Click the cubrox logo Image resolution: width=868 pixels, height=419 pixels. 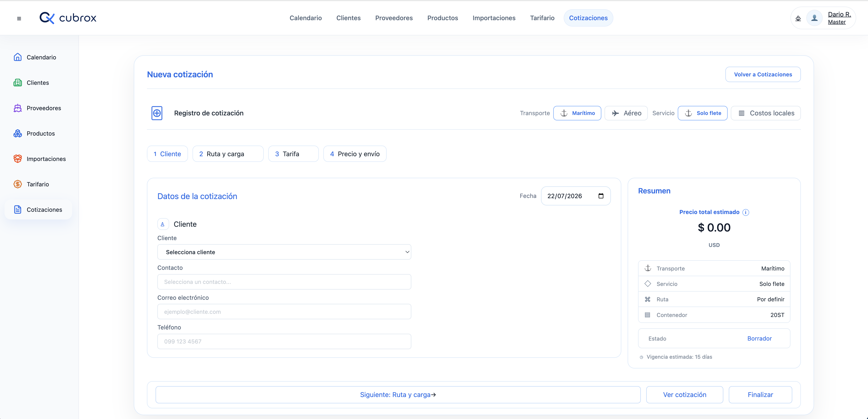click(x=68, y=18)
